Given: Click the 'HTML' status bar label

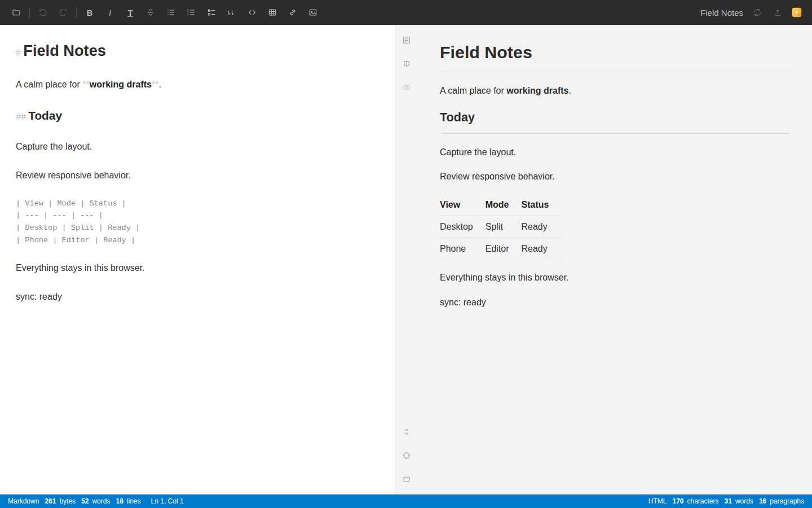Looking at the screenshot, I should tap(657, 501).
